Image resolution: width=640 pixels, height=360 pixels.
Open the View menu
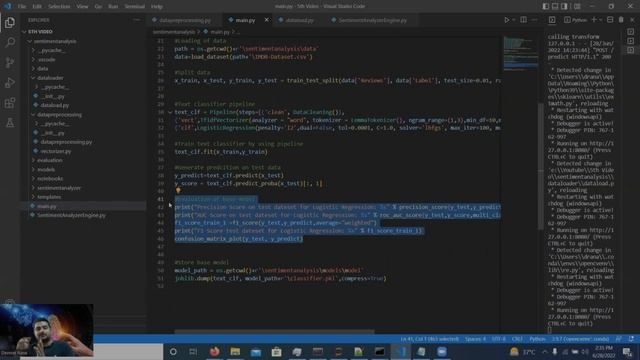pos(82,7)
